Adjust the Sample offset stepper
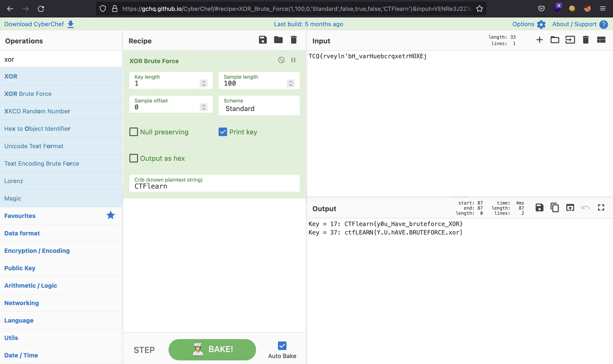 (203, 107)
